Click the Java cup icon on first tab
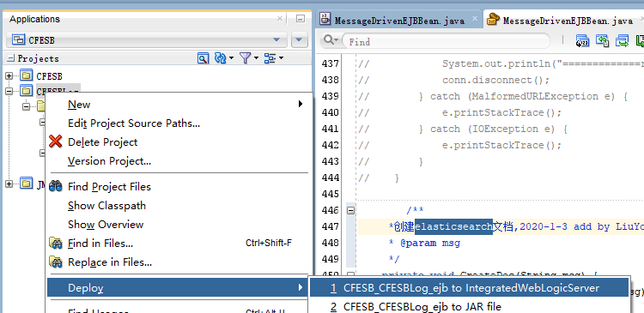Image resolution: width=644 pixels, height=313 pixels. pos(325,19)
